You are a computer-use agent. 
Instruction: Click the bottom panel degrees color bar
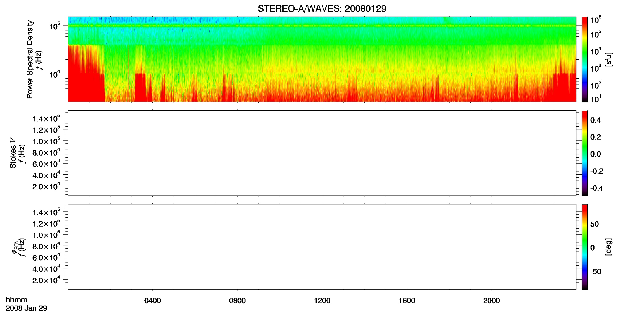click(x=584, y=247)
